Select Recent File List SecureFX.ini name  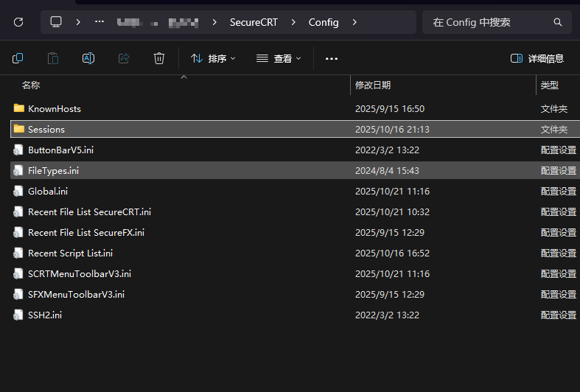tap(86, 233)
